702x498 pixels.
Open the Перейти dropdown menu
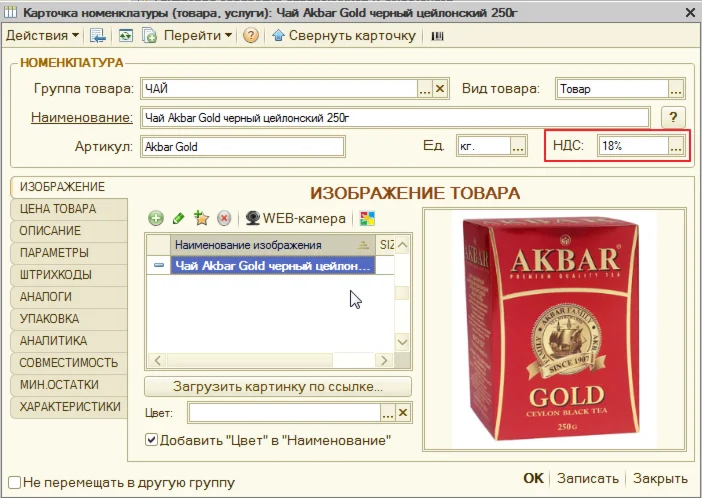coord(197,35)
